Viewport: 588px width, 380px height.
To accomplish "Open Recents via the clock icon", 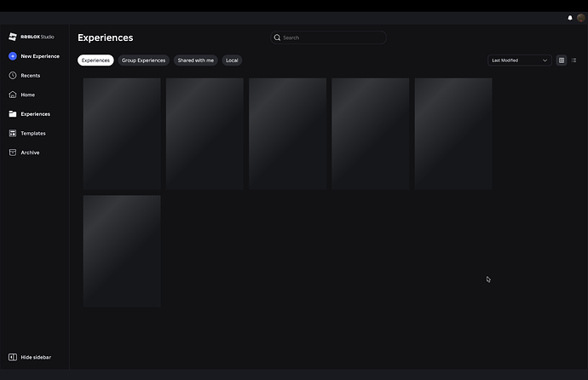I will 13,75.
